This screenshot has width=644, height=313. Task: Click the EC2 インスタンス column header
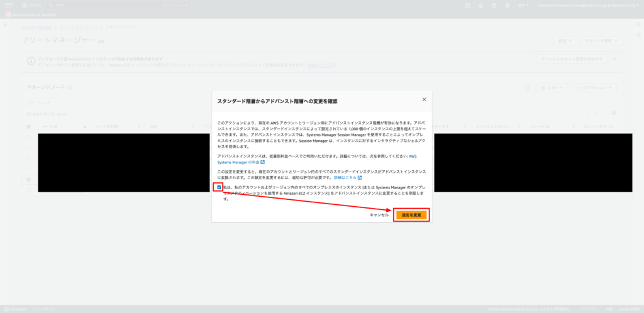599,127
